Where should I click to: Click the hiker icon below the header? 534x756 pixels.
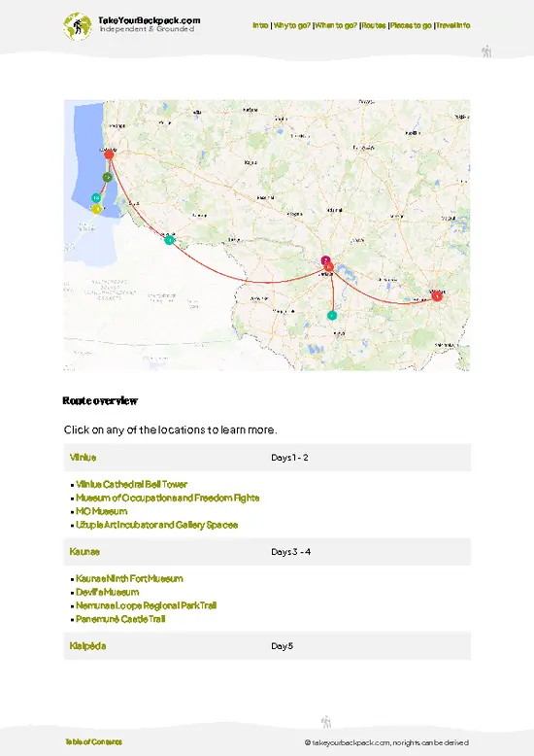click(x=486, y=52)
